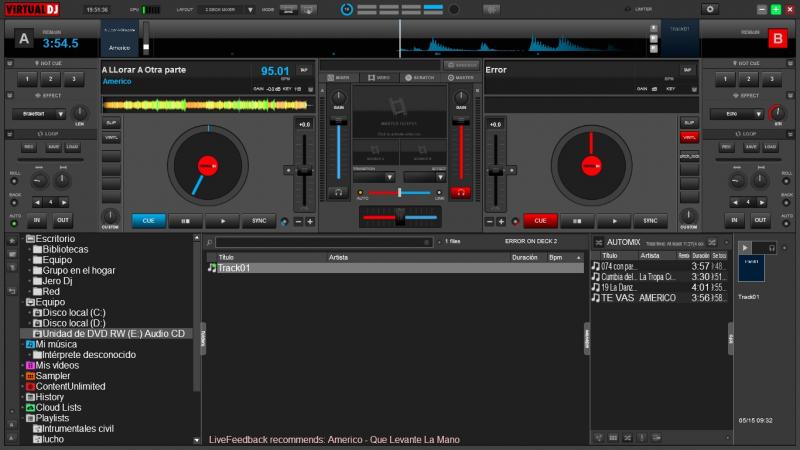Click the music note icon beside Track01
Viewport: 800px width, 450px height.
tap(212, 267)
